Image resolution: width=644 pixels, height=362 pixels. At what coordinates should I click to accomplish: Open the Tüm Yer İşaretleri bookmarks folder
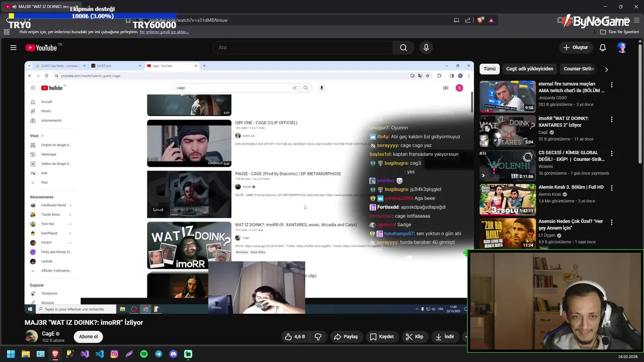coord(620,32)
